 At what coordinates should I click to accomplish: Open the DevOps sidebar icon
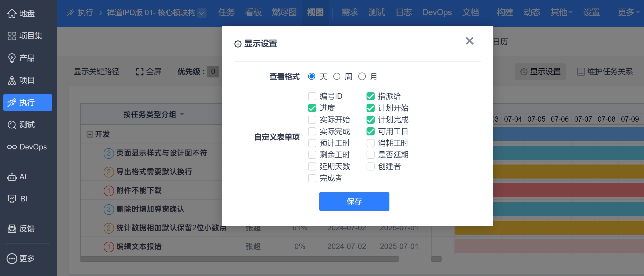click(x=27, y=147)
